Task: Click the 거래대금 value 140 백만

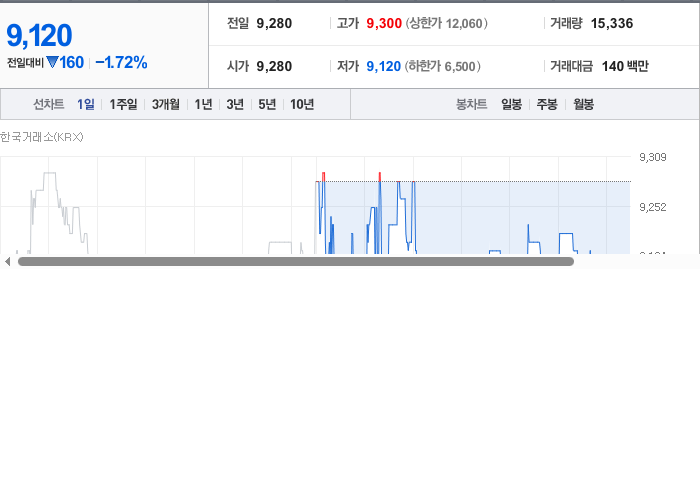Action: (625, 66)
